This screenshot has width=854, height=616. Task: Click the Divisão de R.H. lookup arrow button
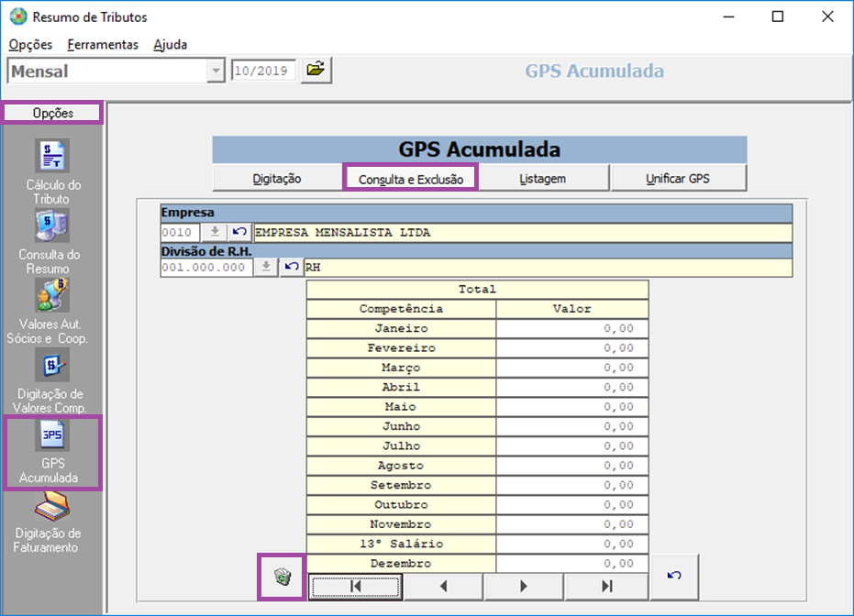click(266, 267)
